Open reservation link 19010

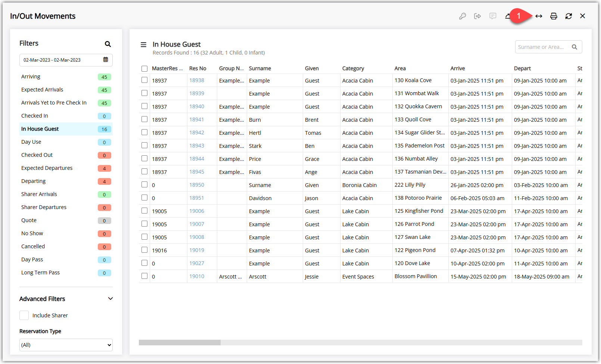point(197,276)
